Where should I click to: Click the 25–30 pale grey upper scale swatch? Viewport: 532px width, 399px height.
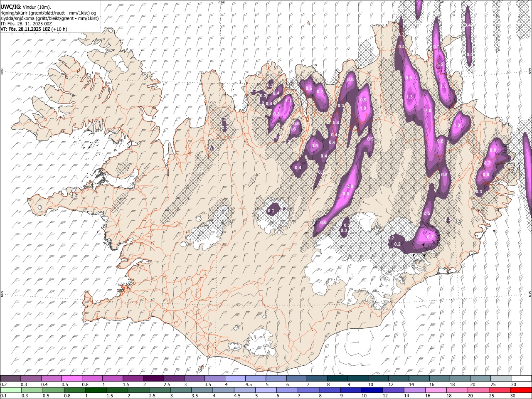[x=500, y=378]
